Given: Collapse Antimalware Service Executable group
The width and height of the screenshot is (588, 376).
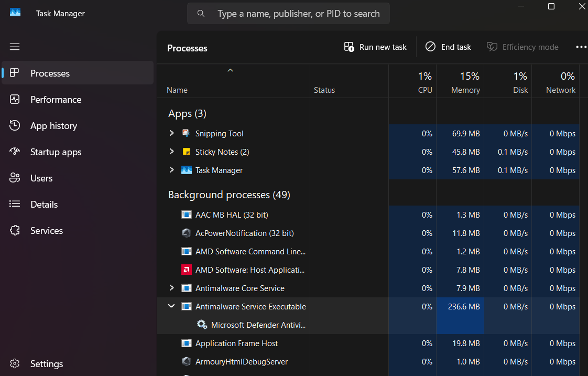Looking at the screenshot, I should tap(171, 306).
